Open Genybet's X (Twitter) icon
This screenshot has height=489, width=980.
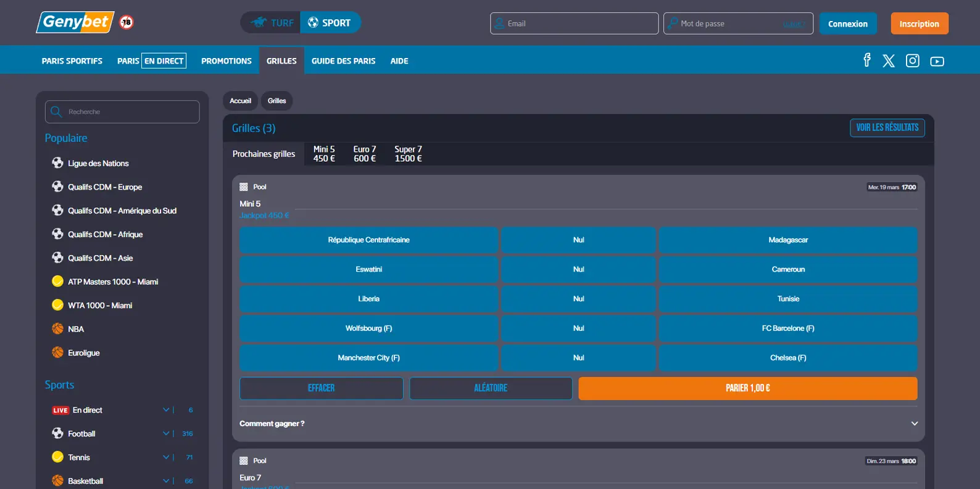click(889, 61)
